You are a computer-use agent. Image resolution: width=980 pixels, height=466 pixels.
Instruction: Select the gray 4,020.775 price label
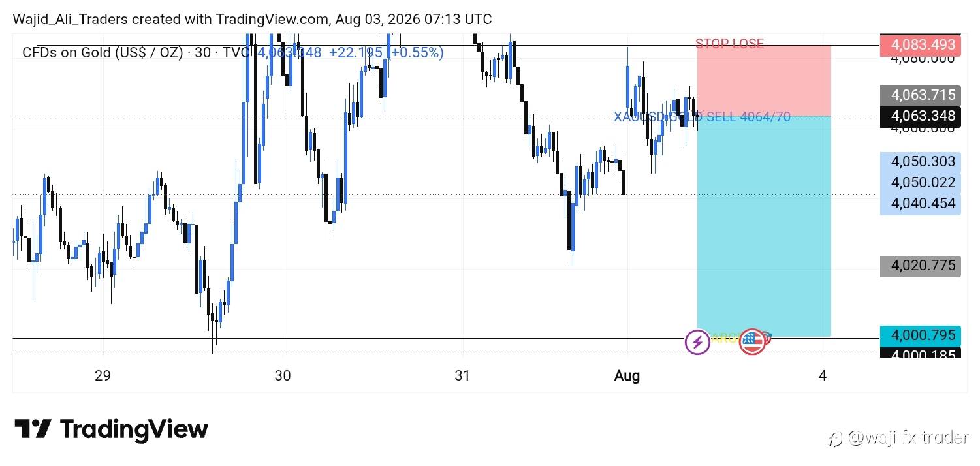[921, 266]
